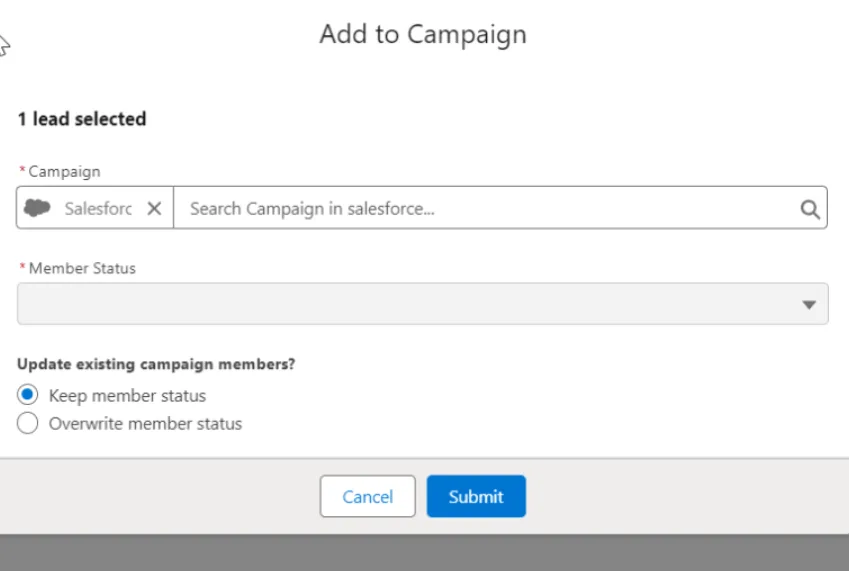Click the Member Status field label
The width and height of the screenshot is (849, 571).
82,268
